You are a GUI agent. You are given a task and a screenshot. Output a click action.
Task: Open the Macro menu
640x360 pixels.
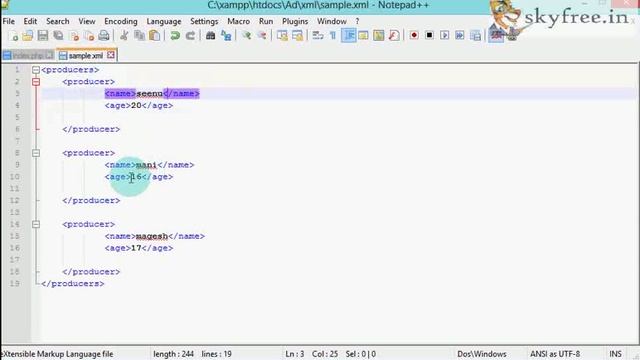click(x=239, y=21)
